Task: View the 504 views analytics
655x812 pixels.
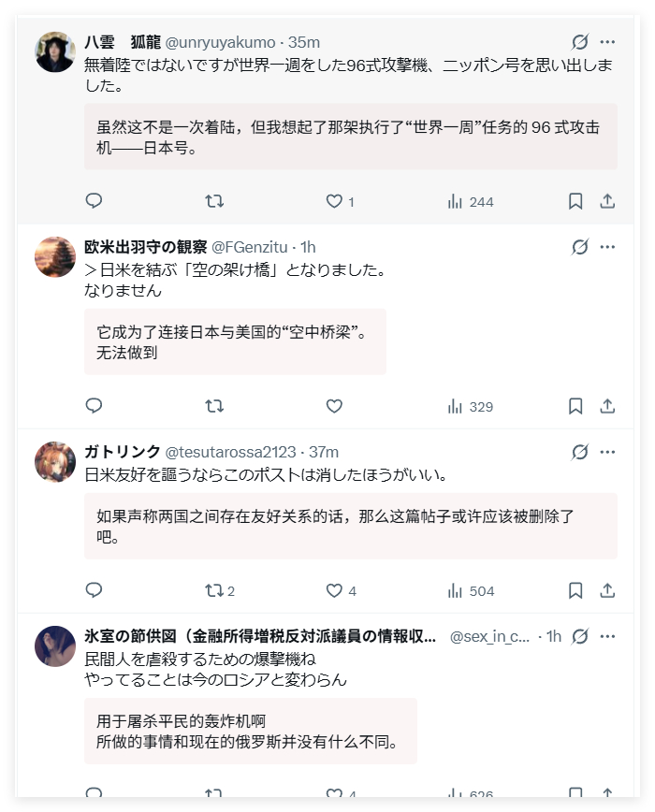Action: 471,591
